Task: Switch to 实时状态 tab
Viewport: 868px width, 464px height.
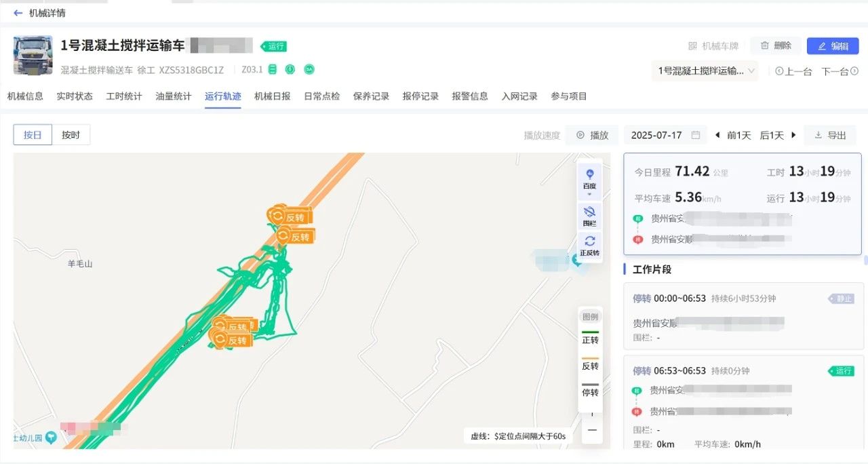Action: [x=75, y=96]
